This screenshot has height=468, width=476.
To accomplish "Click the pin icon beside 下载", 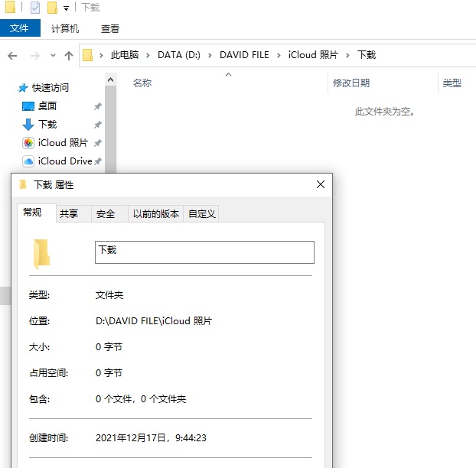I will pyautogui.click(x=97, y=125).
